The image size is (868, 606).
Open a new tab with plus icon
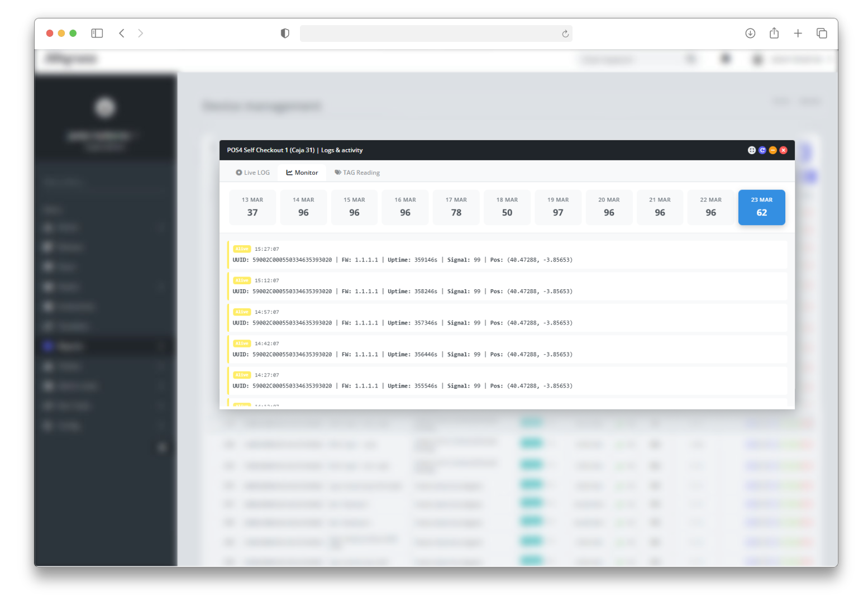coord(798,34)
